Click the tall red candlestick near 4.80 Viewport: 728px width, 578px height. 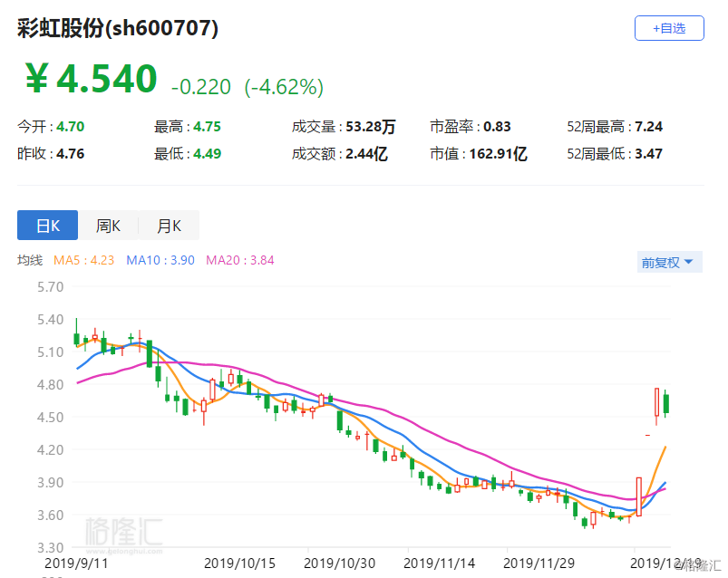pyautogui.click(x=657, y=401)
